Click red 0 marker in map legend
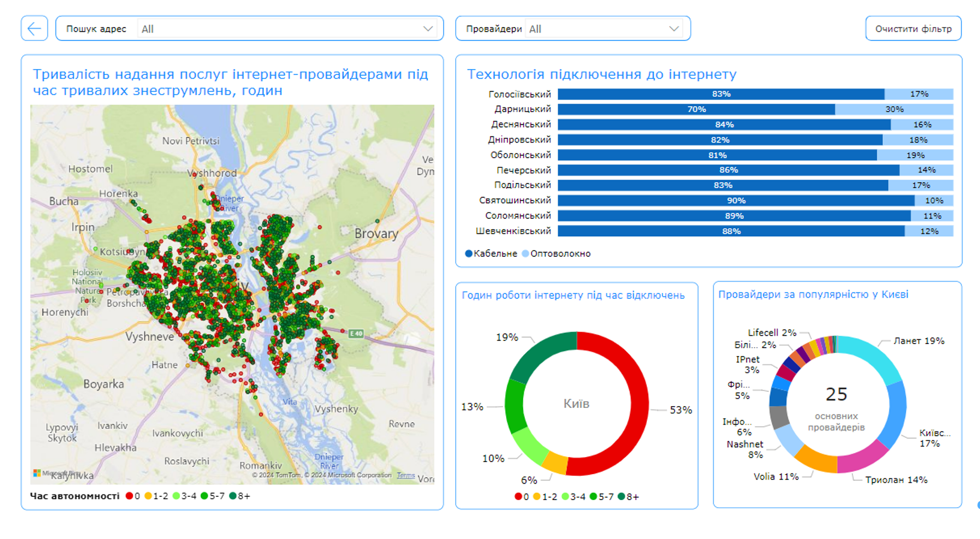This screenshot has width=980, height=539. pyautogui.click(x=129, y=496)
